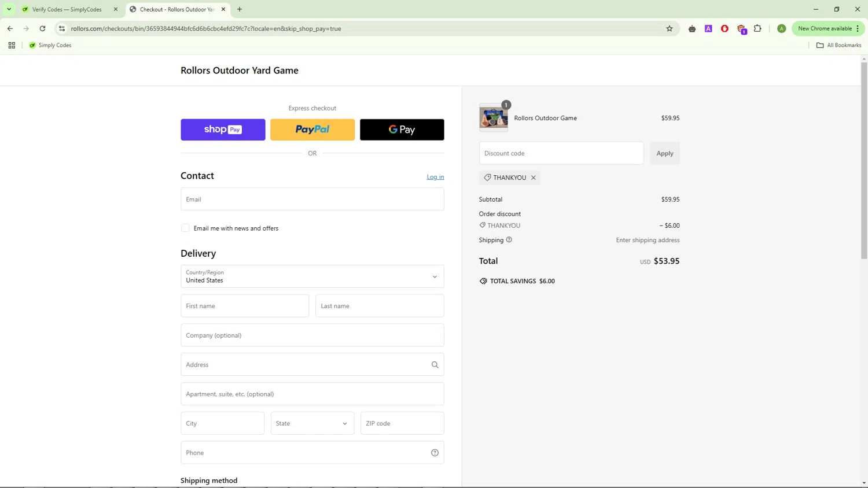Viewport: 868px width, 488px height.
Task: Click the scrollbar down arrow
Action: (864, 483)
